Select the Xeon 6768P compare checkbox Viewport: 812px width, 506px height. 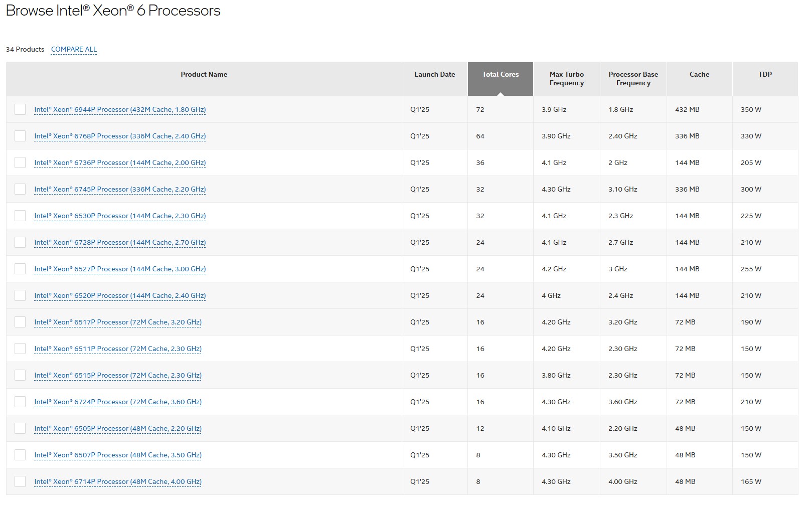20,136
